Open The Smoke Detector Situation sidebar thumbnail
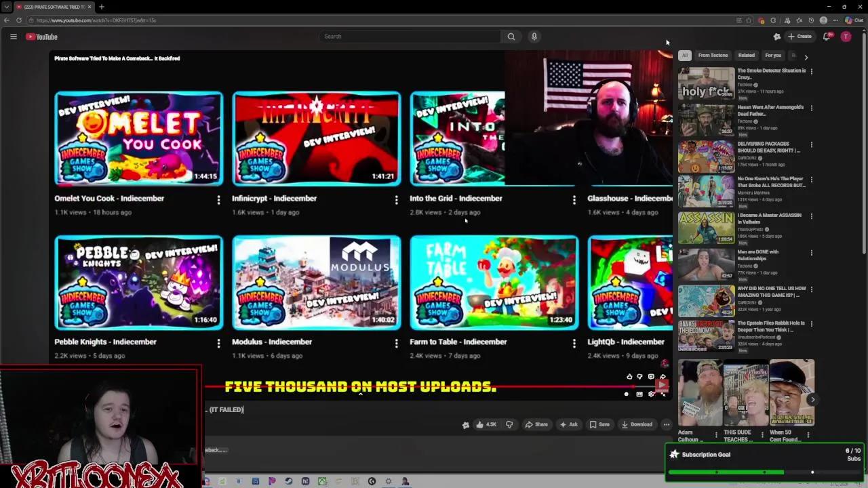The image size is (868, 488). tap(706, 83)
